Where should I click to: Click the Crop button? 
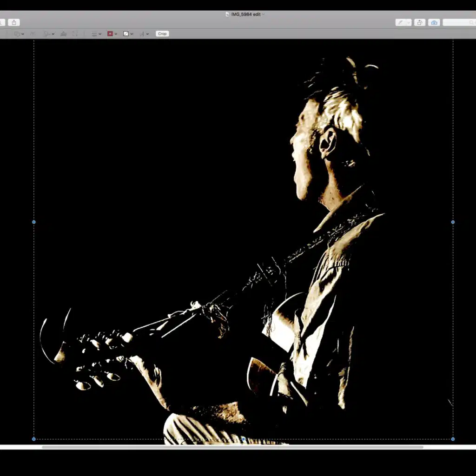(162, 34)
